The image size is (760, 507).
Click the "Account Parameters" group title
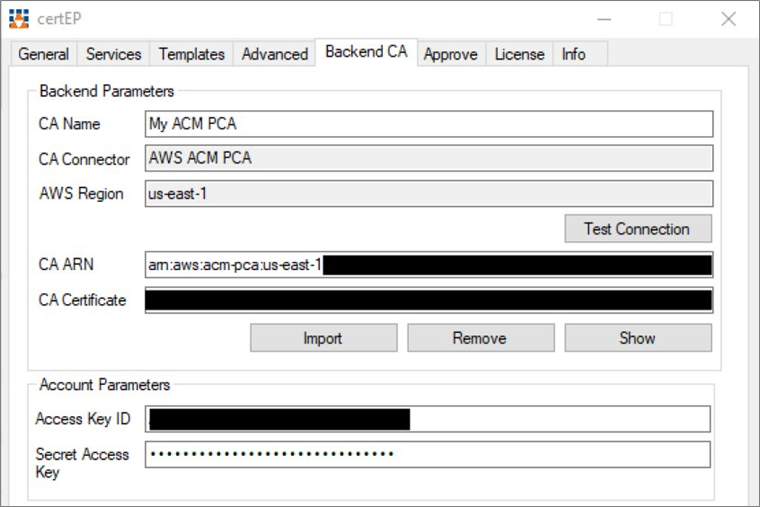tap(105, 385)
